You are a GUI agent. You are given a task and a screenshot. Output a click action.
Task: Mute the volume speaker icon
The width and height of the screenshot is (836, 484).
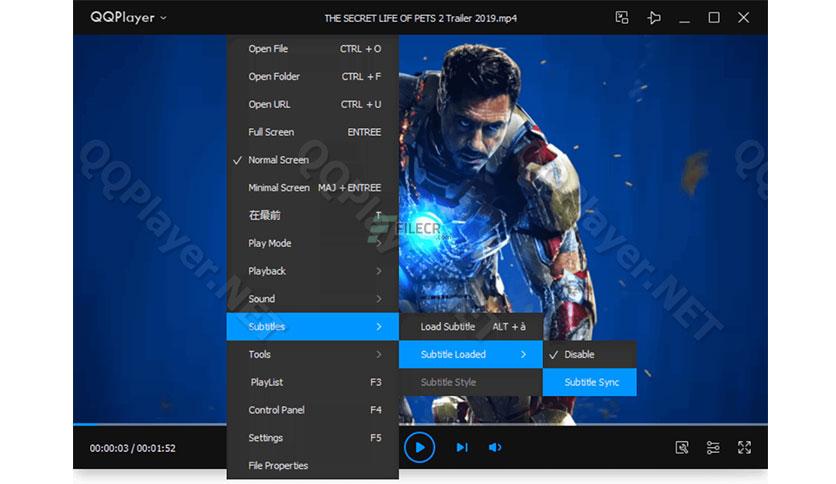coord(495,447)
